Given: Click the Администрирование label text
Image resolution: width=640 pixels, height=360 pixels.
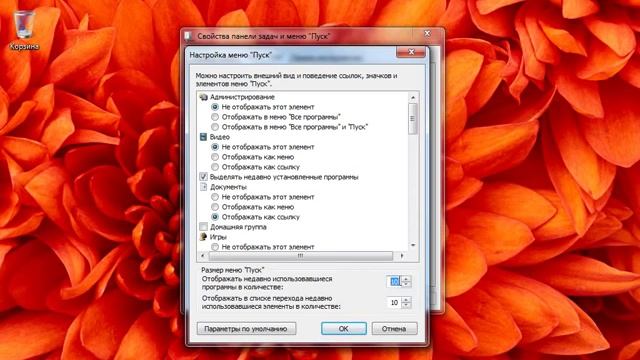Looking at the screenshot, I should 242,97.
